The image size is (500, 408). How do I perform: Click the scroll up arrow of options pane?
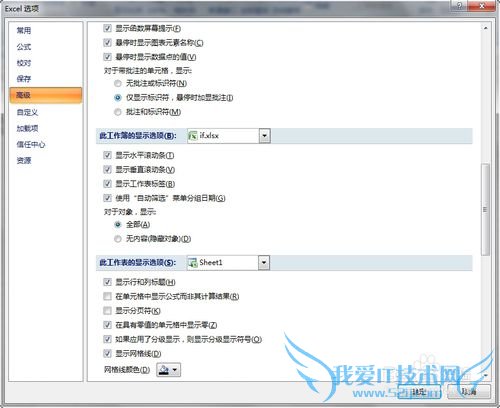pyautogui.click(x=486, y=28)
